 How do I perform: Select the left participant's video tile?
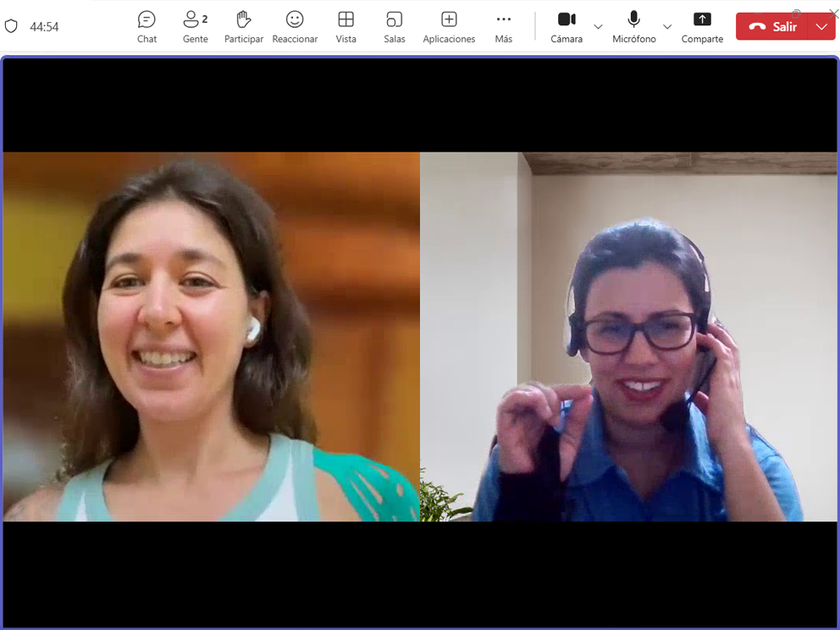[x=212, y=336]
